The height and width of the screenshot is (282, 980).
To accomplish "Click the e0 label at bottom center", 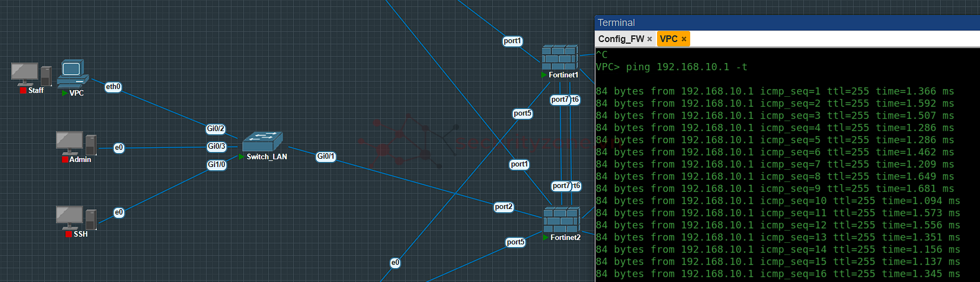I will pos(395,263).
